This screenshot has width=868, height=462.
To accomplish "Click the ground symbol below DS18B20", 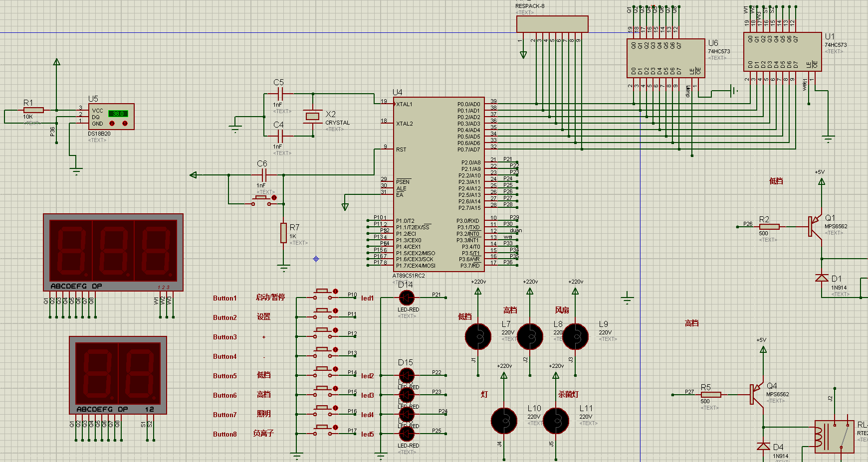I will (x=76, y=172).
